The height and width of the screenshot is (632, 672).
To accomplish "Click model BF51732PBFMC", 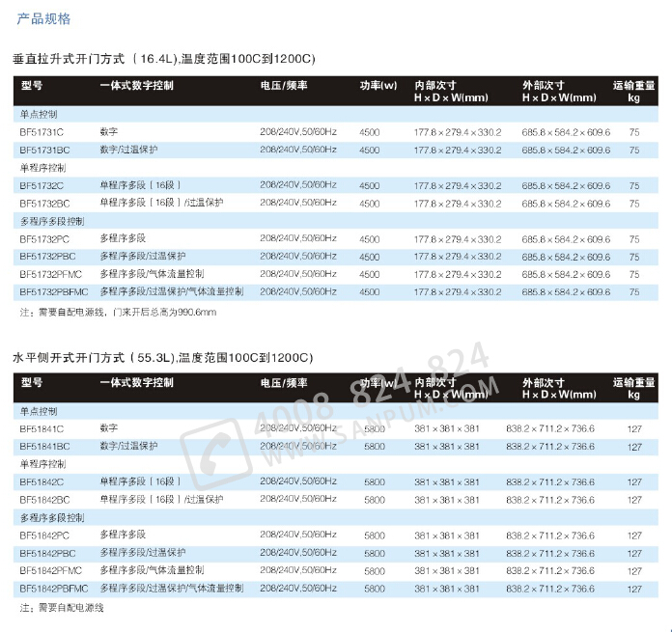I will pos(54,291).
